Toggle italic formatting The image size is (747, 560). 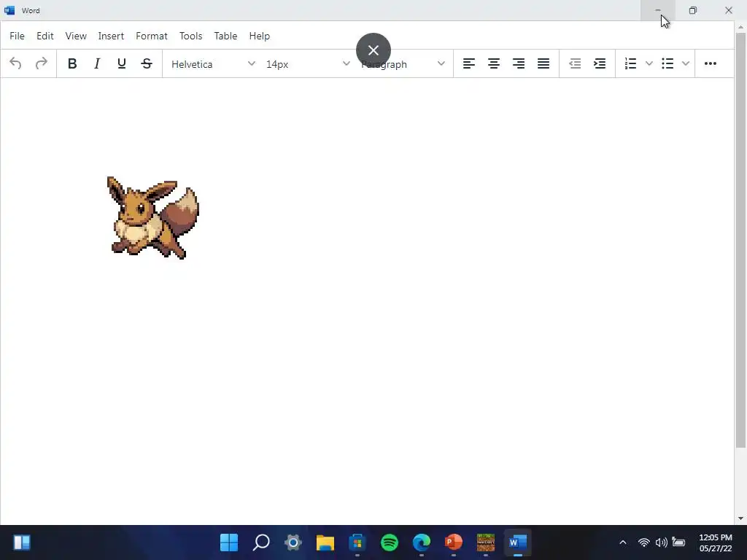coord(97,63)
